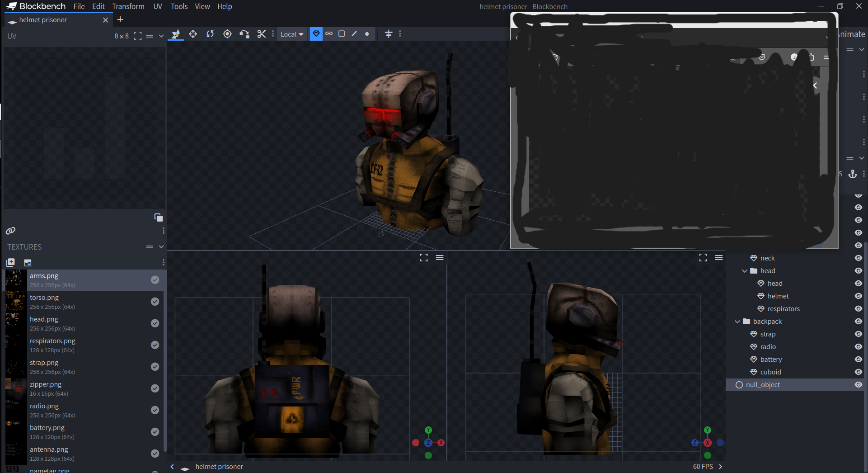Close the helmet prisoner tab
The image size is (868, 473).
pos(105,20)
